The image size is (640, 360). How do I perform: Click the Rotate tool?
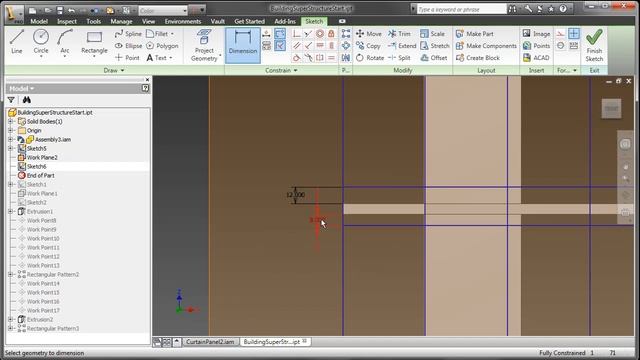[x=370, y=58]
